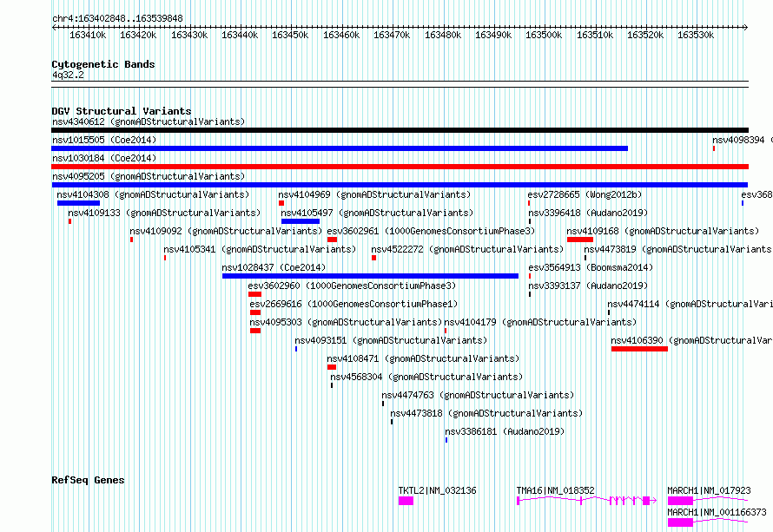Click the Cytogenetic Bands track title

[103, 64]
